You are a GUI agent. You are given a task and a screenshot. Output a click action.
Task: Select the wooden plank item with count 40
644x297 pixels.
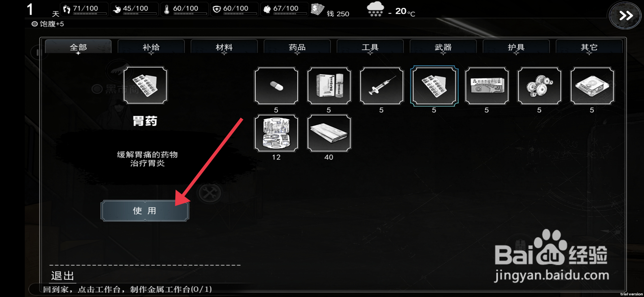[x=329, y=133]
